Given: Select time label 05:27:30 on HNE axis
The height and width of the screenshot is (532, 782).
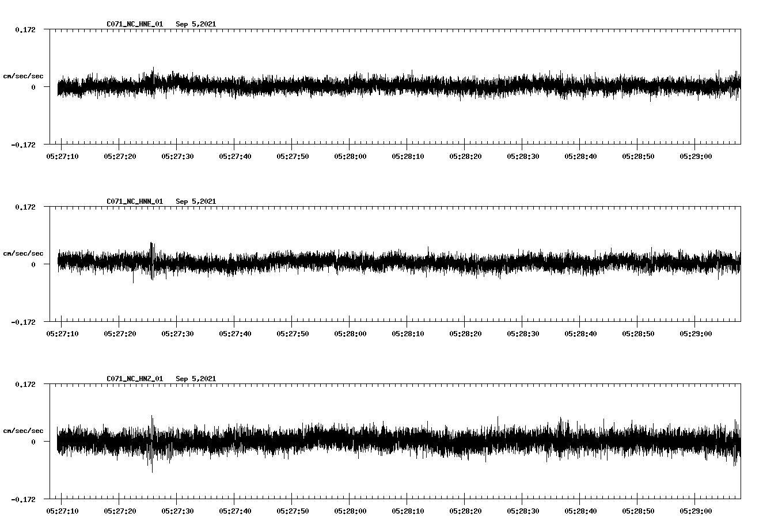Looking at the screenshot, I should [178, 157].
